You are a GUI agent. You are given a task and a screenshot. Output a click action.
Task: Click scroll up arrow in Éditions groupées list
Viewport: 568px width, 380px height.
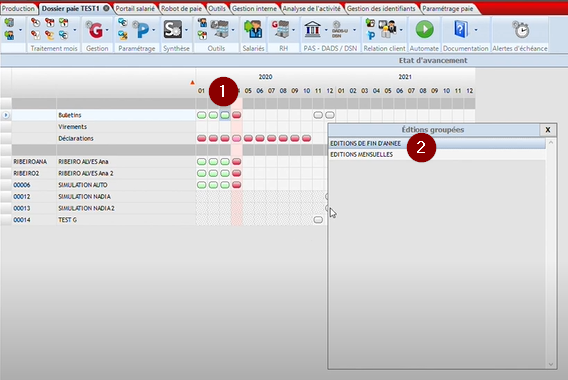point(551,143)
